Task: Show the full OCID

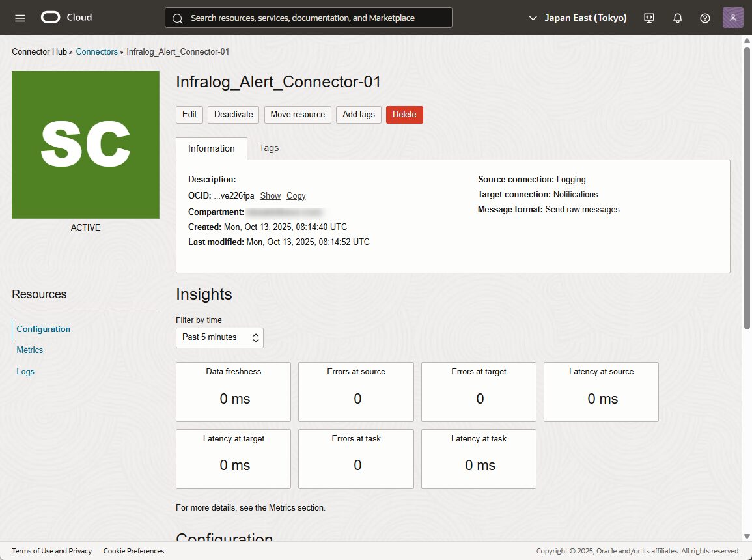Action: point(270,195)
